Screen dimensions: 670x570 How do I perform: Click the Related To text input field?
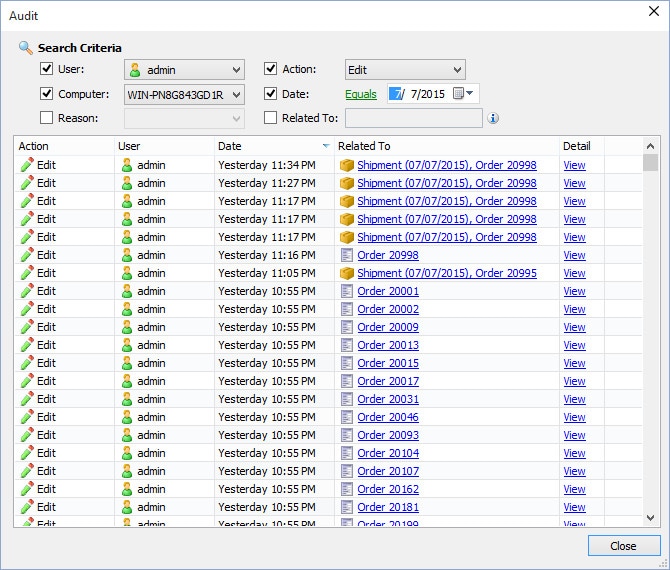pyautogui.click(x=414, y=118)
